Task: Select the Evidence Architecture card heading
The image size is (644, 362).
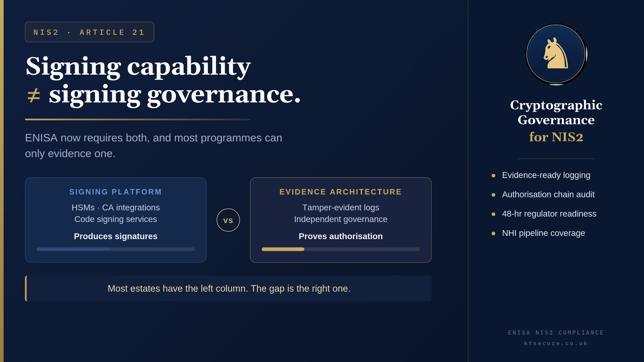Action: click(x=341, y=192)
